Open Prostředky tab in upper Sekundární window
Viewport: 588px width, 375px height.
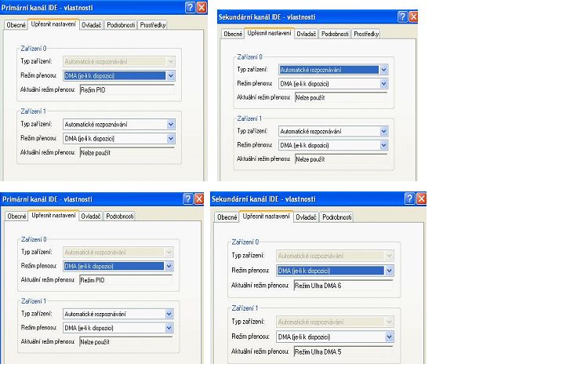pyautogui.click(x=366, y=34)
